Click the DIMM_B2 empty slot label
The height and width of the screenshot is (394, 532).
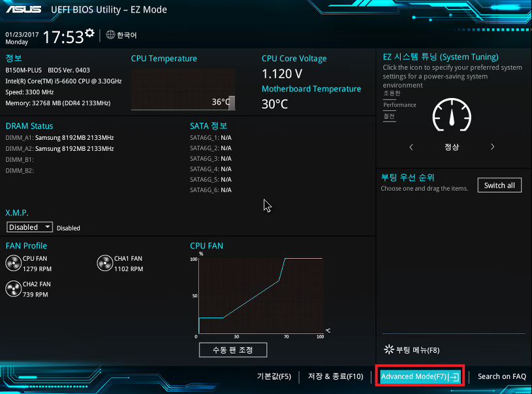click(x=20, y=171)
